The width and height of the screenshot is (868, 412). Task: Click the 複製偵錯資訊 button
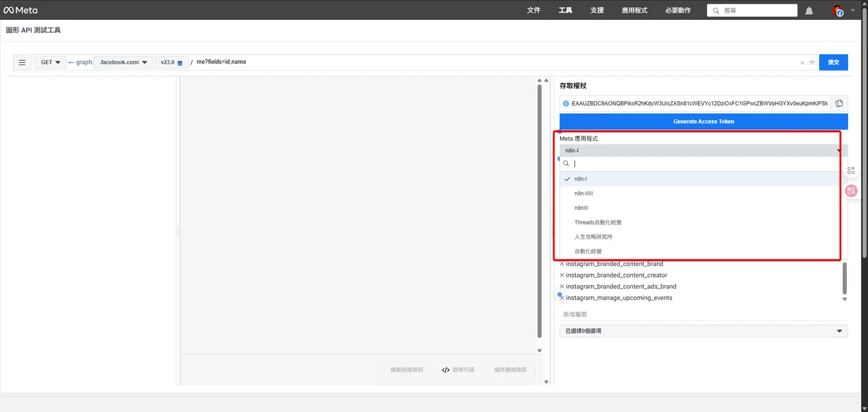coord(407,370)
